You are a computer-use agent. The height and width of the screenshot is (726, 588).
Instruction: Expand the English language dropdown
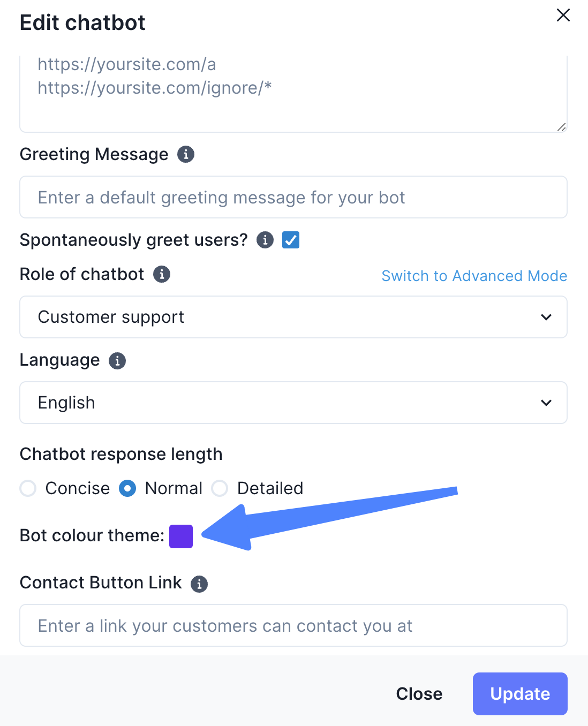pos(293,403)
